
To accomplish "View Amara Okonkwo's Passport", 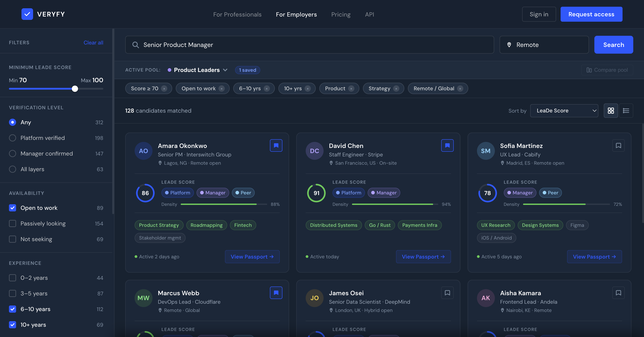I will pyautogui.click(x=252, y=257).
